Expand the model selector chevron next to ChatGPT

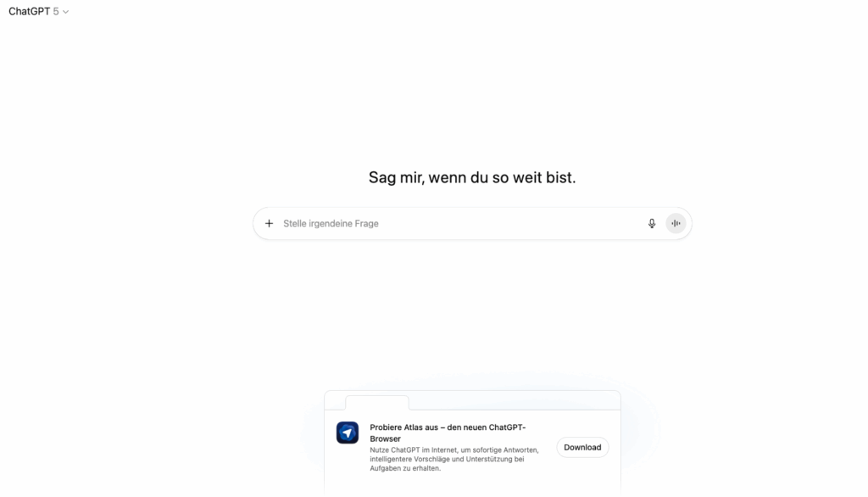66,12
